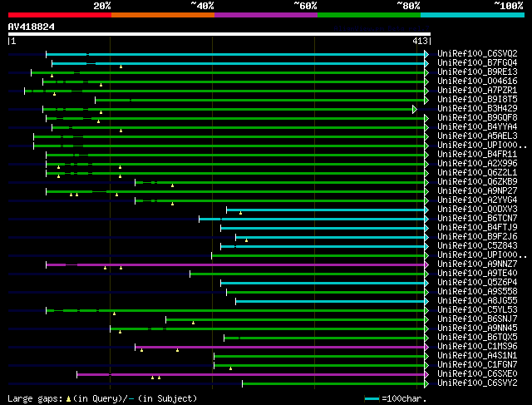532x405 pixels.
Task: Click the yellow gap marker under UniRef100_B4YYA4 bar
Action: tap(121, 131)
